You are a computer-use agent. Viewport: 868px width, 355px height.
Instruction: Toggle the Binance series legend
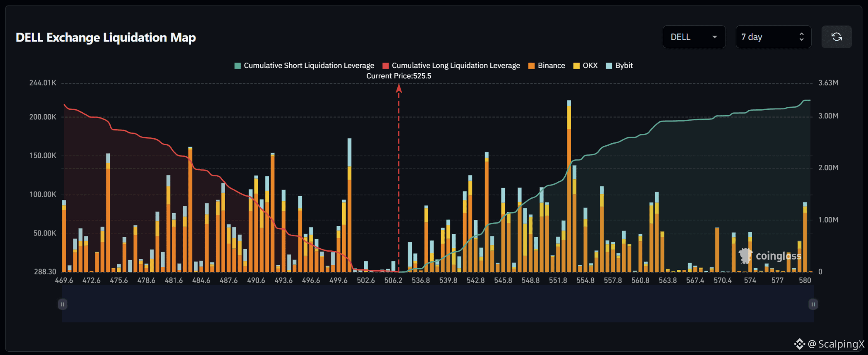coord(547,66)
